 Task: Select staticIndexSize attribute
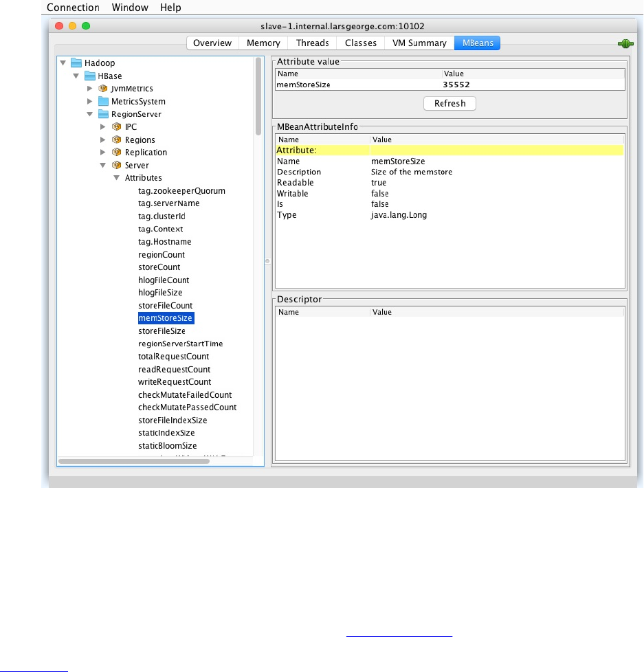(x=166, y=433)
